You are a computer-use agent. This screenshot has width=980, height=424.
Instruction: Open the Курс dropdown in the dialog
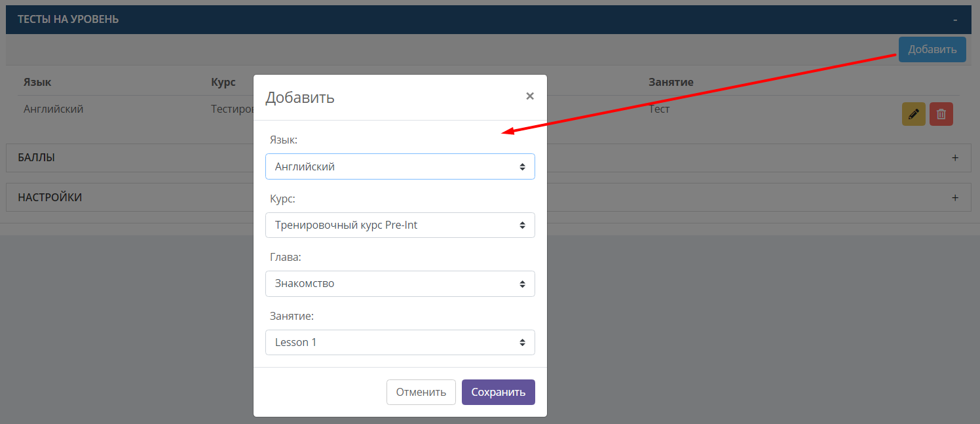(x=400, y=225)
